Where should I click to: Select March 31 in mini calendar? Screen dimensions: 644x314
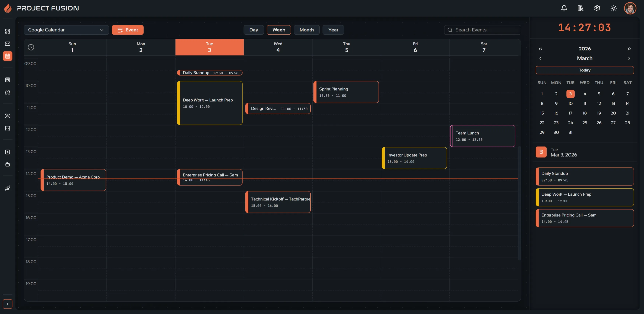click(570, 132)
